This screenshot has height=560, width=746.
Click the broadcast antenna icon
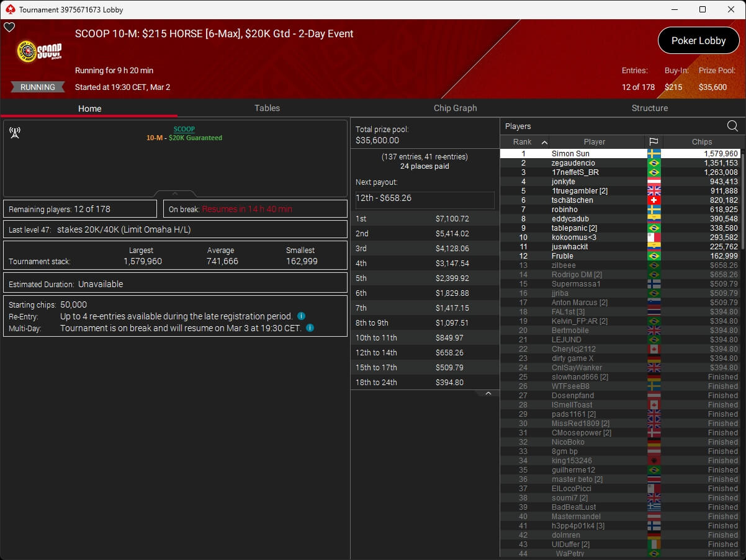15,133
